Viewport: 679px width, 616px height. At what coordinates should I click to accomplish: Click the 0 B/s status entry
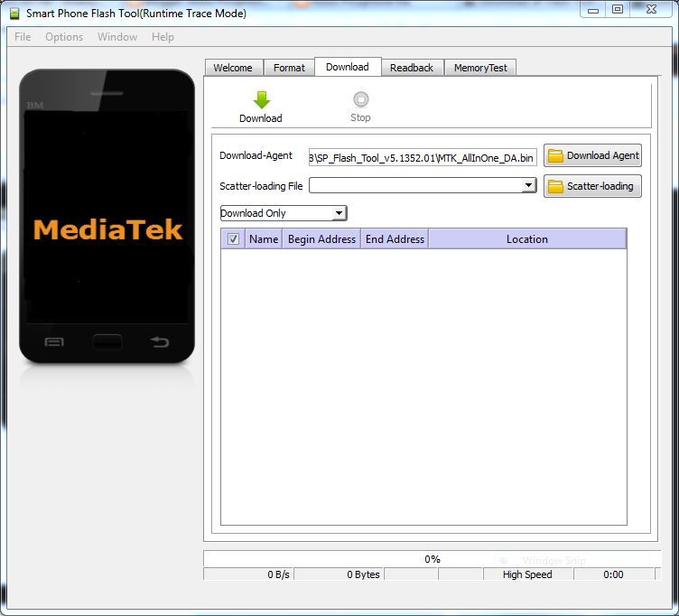point(248,574)
